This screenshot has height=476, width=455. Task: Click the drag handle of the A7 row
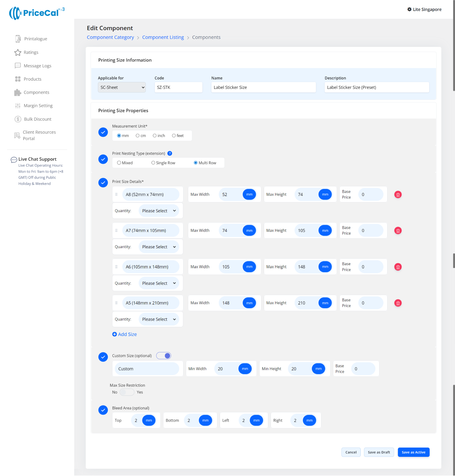(116, 230)
